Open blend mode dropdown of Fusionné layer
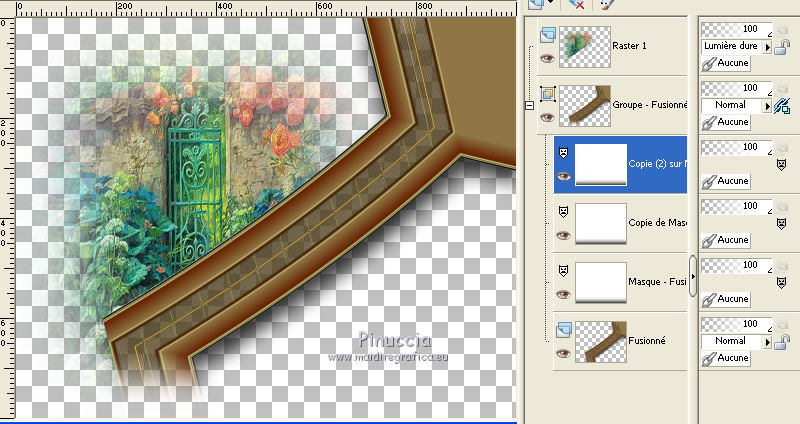800x424 pixels. tap(767, 342)
